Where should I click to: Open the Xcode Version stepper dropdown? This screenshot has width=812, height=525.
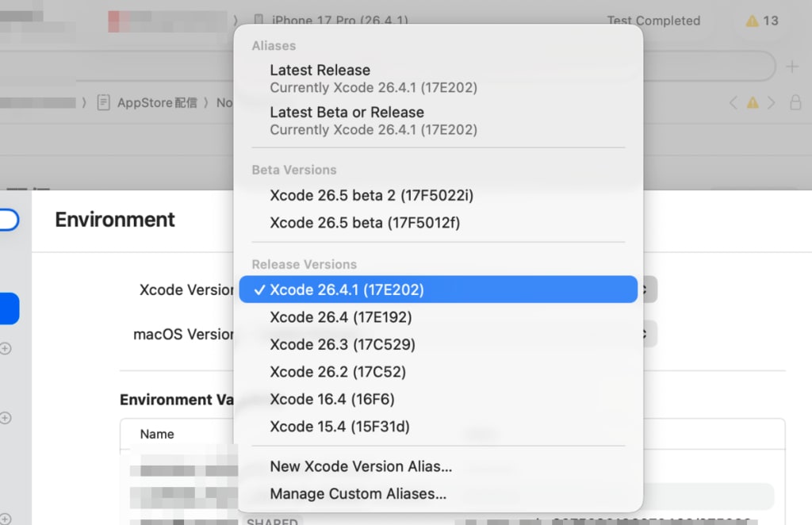[x=644, y=289]
